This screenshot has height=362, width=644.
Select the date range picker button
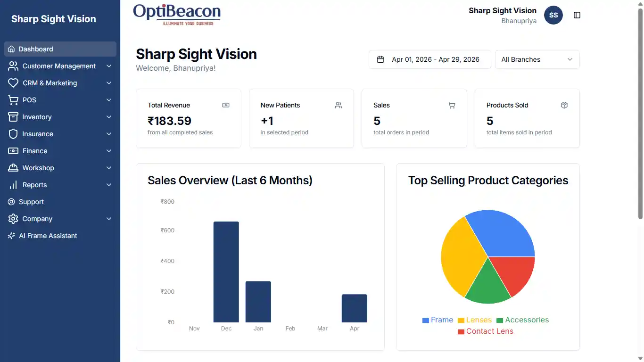pyautogui.click(x=429, y=59)
